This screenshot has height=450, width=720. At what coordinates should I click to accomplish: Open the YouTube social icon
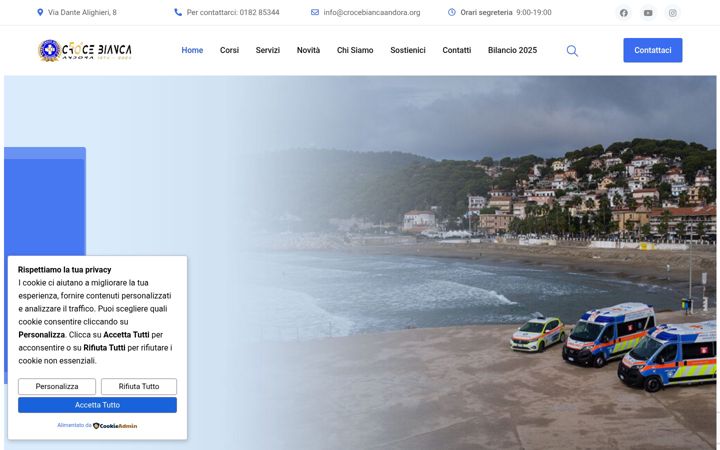(648, 13)
